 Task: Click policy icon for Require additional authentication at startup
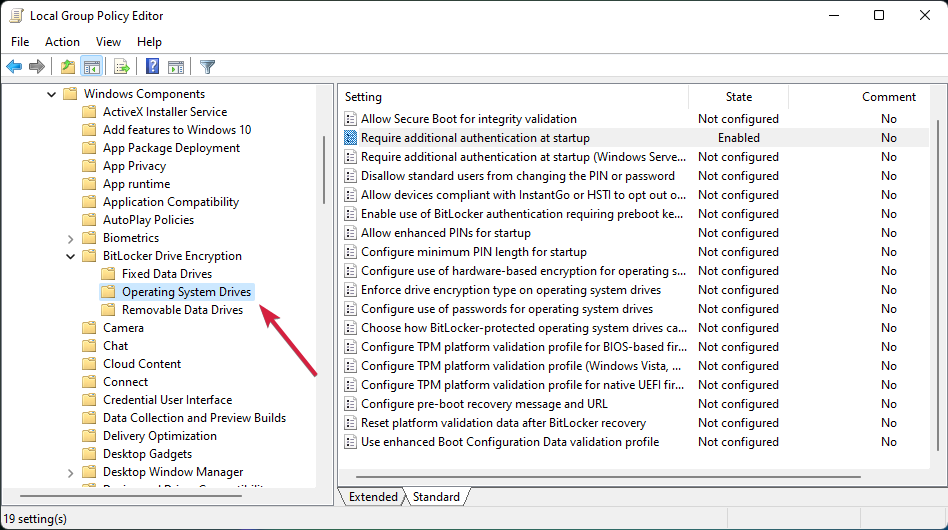(350, 138)
